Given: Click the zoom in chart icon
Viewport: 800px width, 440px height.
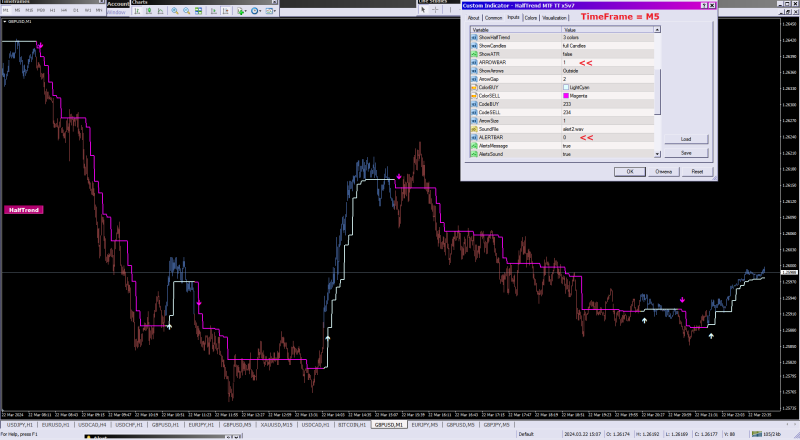Looking at the screenshot, I should tap(175, 11).
